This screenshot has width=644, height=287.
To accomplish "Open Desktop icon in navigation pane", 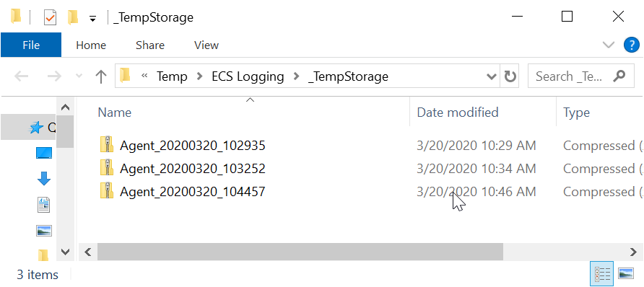I will click(44, 154).
